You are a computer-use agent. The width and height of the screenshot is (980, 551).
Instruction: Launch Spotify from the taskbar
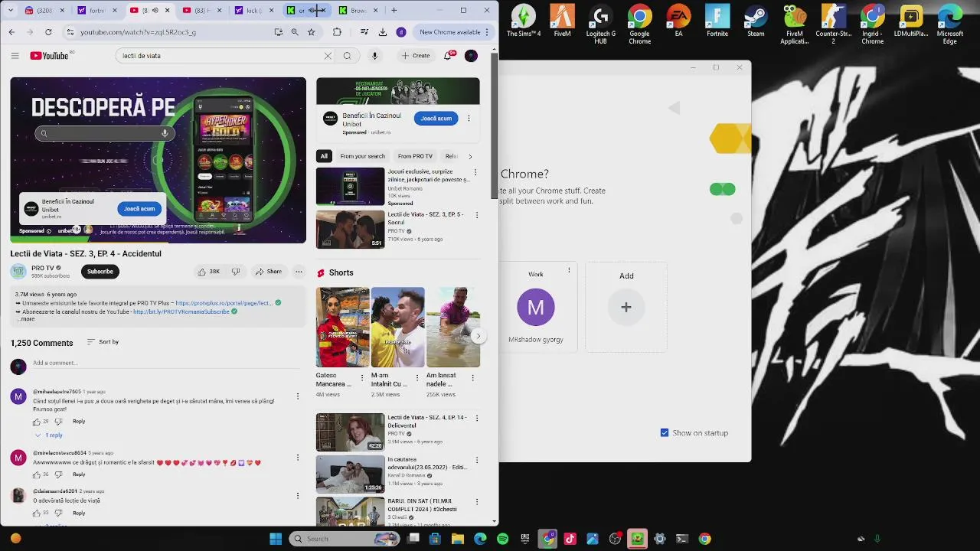tap(502, 539)
